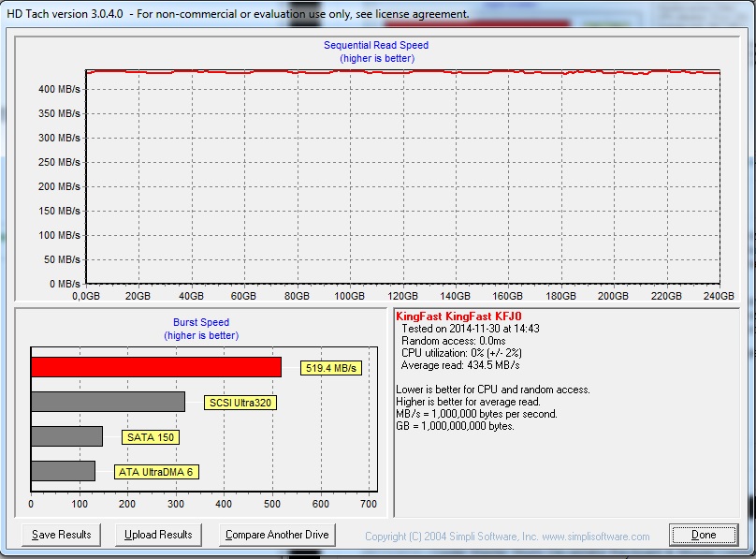Image resolution: width=756 pixels, height=559 pixels.
Task: Click Higher is better for average read
Action: [468, 402]
